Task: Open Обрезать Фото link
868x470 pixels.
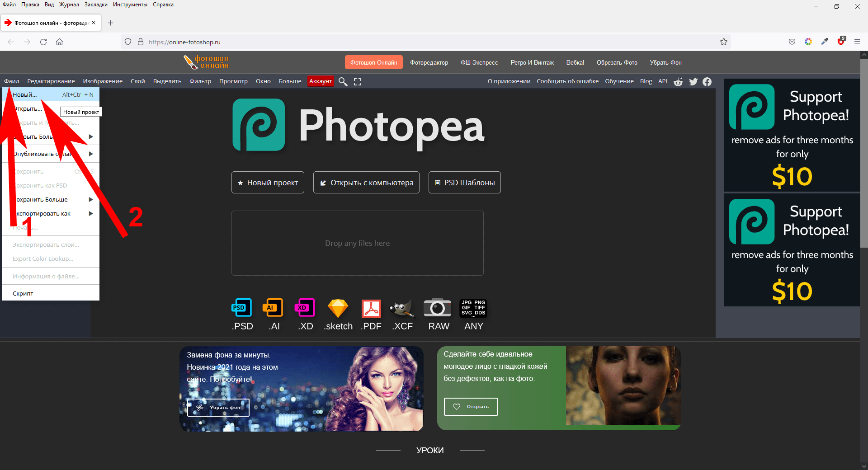Action: pos(617,63)
